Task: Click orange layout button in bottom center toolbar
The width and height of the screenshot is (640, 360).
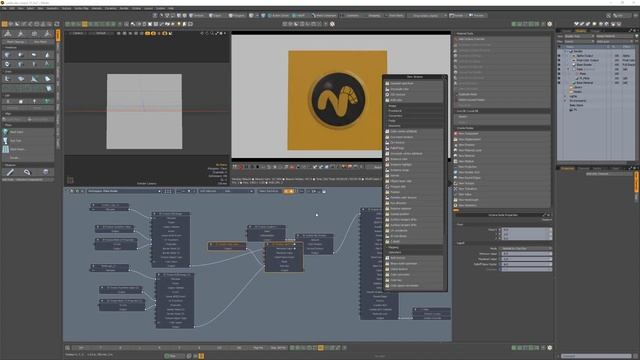Action: pyautogui.click(x=321, y=348)
